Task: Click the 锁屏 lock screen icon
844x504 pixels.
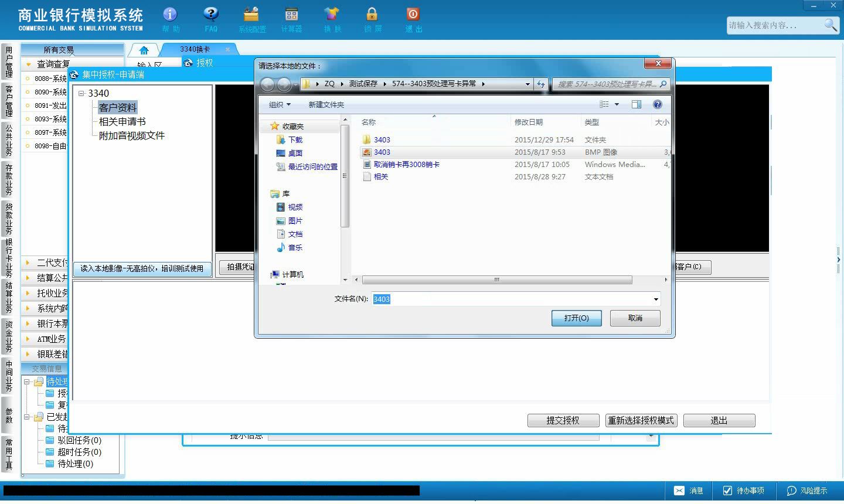Action: [x=372, y=19]
